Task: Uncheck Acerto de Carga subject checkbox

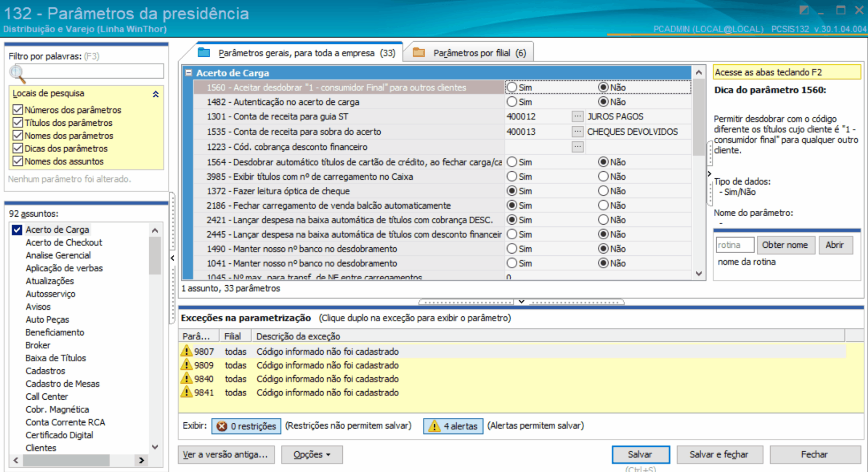Action: 17,230
